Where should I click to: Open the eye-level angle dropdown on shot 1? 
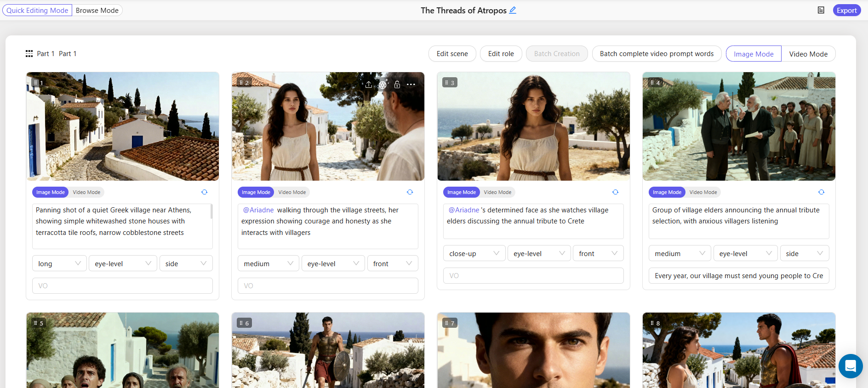[123, 263]
